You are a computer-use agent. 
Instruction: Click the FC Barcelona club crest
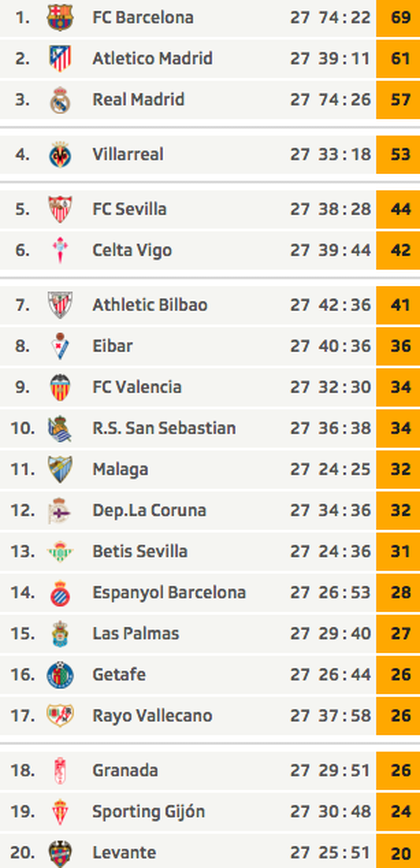(x=60, y=18)
